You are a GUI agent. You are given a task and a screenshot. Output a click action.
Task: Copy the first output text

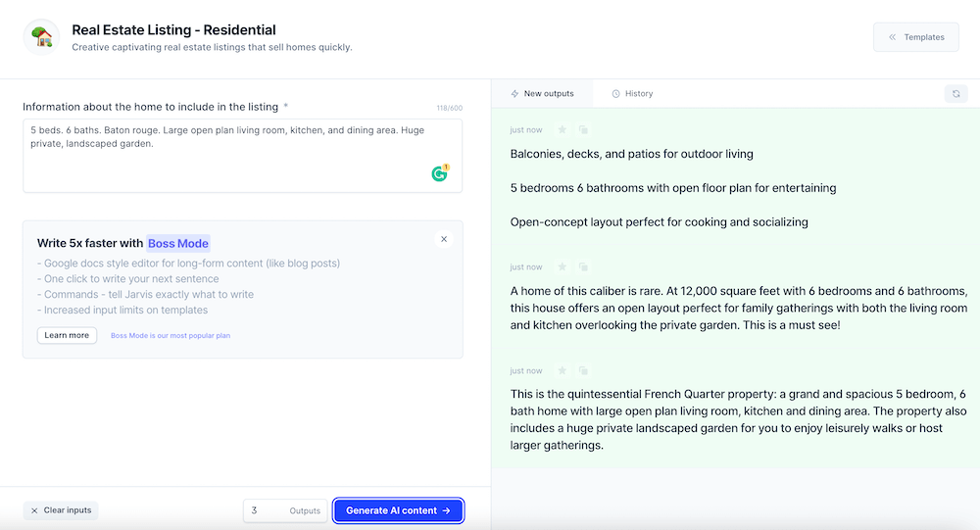tap(583, 129)
